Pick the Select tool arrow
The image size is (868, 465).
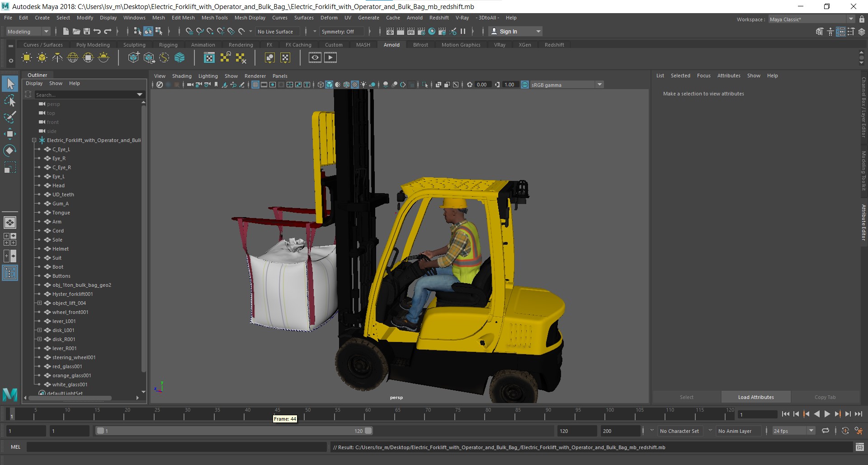[10, 84]
